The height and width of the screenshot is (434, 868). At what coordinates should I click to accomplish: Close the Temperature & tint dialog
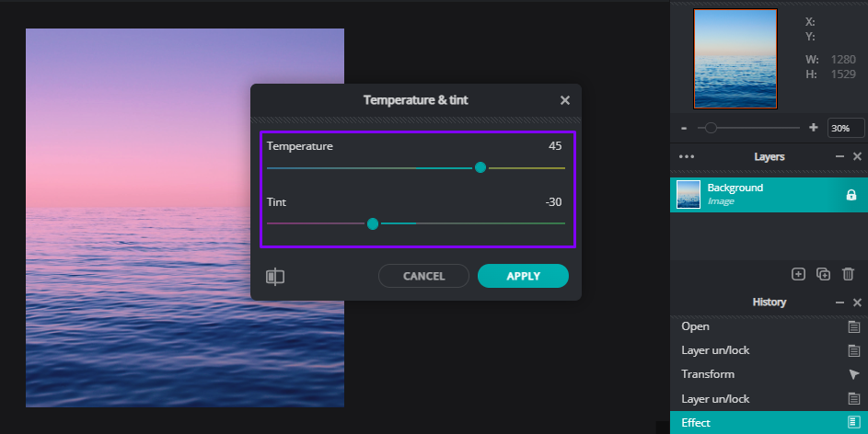click(x=564, y=100)
